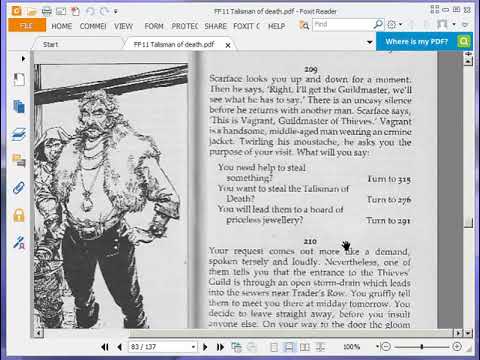The width and height of the screenshot is (480, 360).
Task: Click the advanced search folder icon
Action: point(304,25)
